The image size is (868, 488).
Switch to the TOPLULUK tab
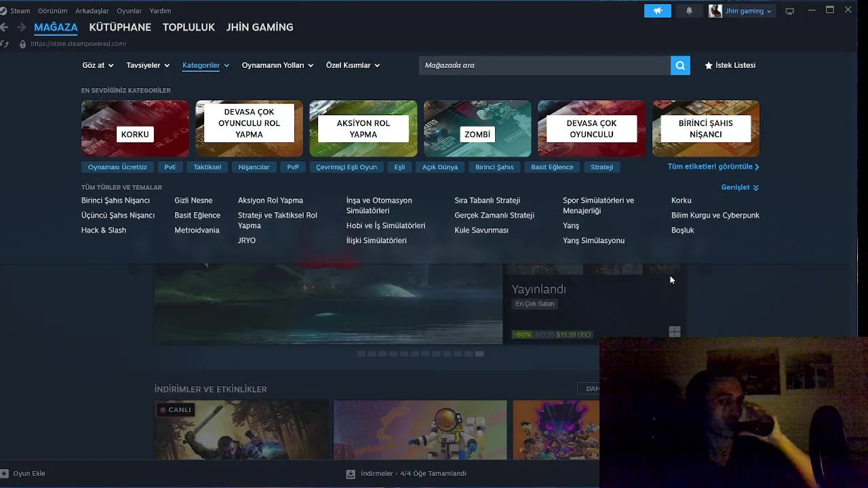click(189, 27)
